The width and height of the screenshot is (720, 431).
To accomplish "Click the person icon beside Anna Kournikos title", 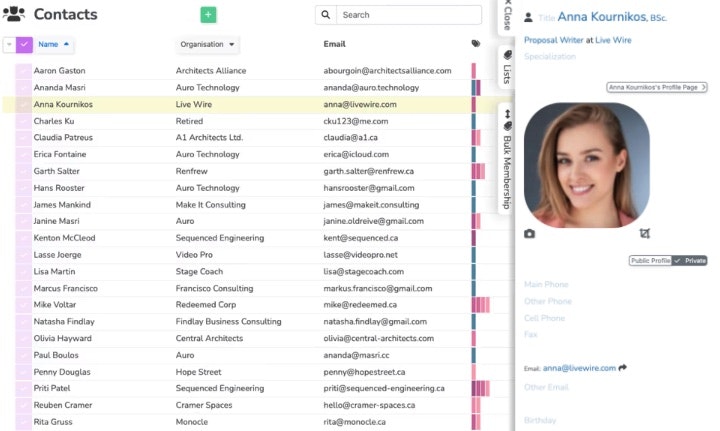I will click(x=529, y=17).
